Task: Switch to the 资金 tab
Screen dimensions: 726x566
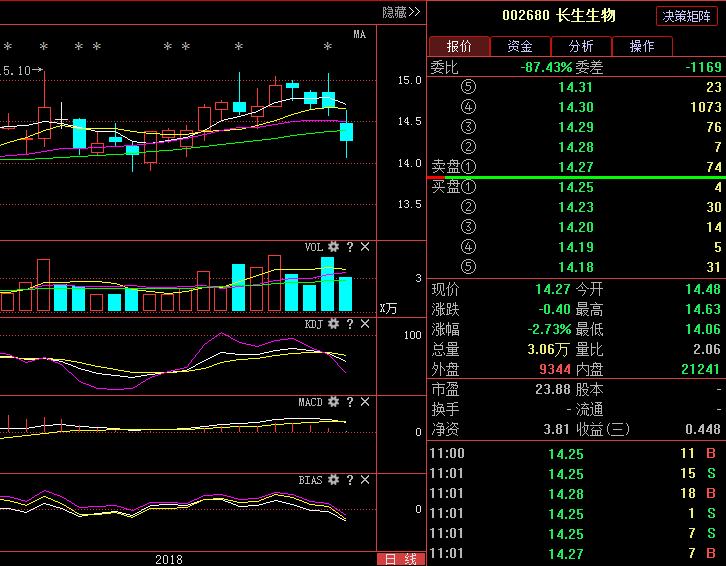Action: (520, 46)
